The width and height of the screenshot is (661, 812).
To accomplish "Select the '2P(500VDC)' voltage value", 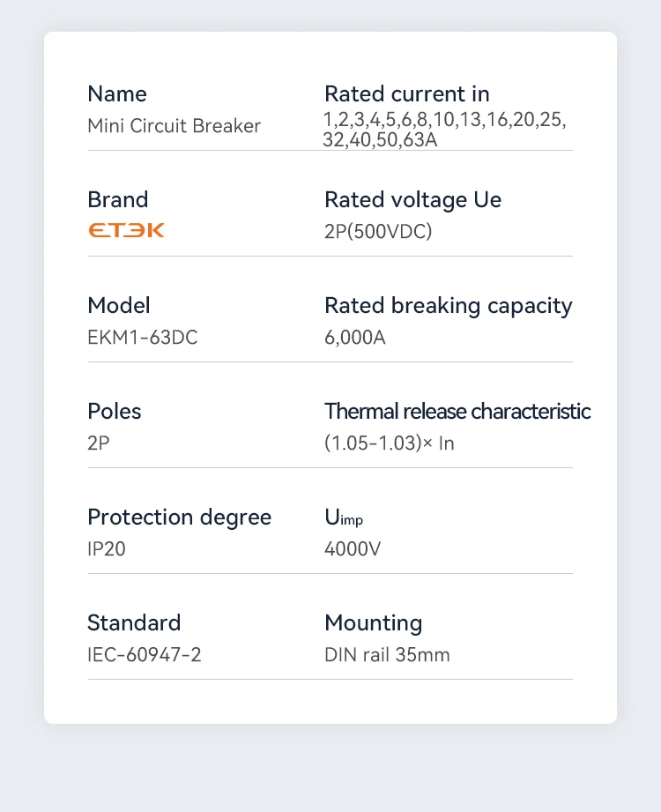I will click(378, 232).
